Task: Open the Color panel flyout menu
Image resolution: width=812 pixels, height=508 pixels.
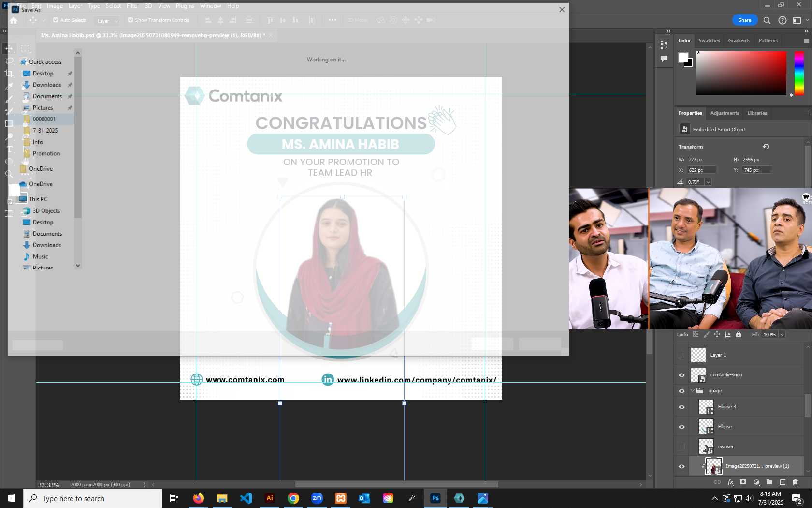Action: click(x=806, y=41)
